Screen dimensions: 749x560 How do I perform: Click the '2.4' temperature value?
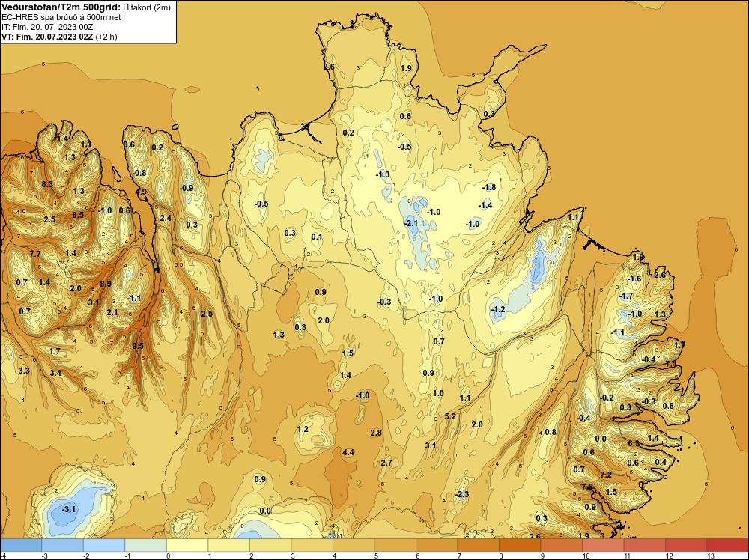tap(166, 218)
